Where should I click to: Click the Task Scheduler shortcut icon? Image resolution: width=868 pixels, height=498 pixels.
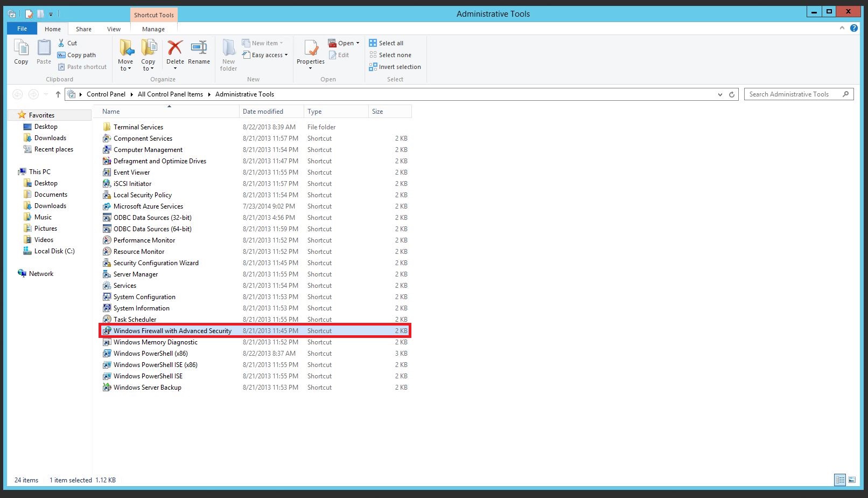[107, 320]
